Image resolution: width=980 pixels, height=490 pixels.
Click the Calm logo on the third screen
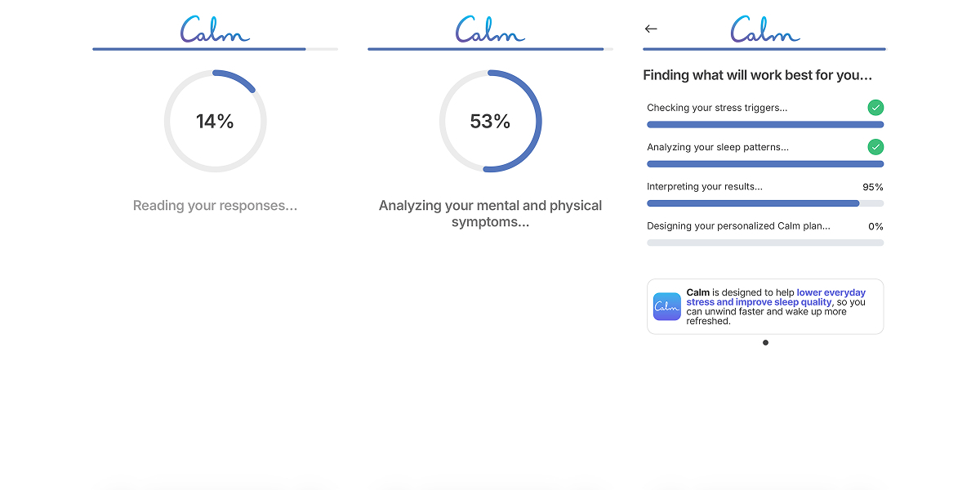(x=764, y=29)
